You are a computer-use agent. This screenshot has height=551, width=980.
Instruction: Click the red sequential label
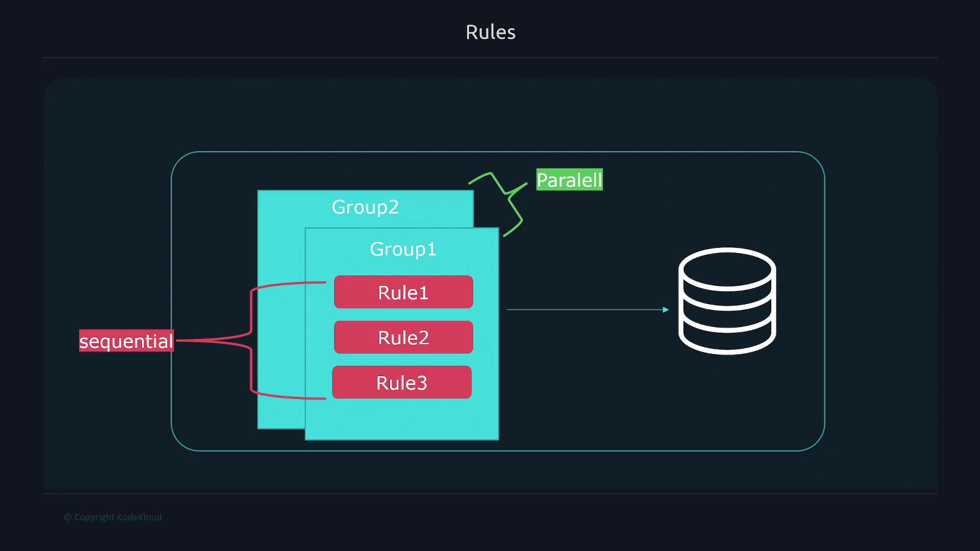(x=126, y=341)
